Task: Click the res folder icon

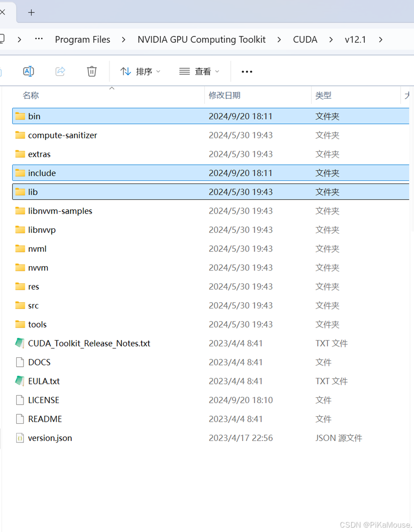Action: coord(20,286)
